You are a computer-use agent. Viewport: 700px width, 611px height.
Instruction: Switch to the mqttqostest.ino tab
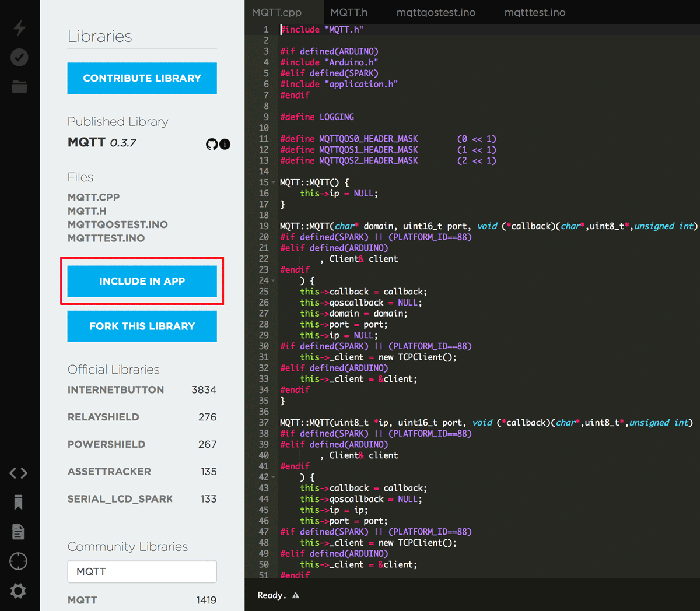(x=436, y=12)
